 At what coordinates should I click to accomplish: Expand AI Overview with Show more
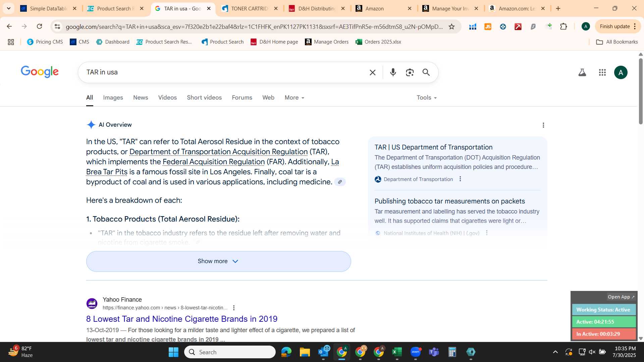click(218, 261)
